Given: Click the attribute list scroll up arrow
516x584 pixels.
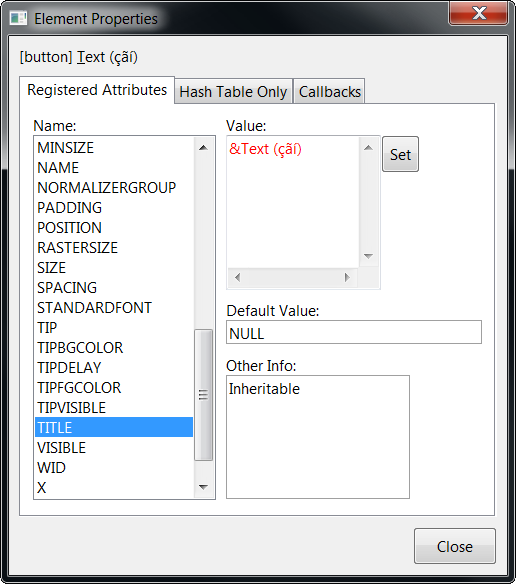Looking at the screenshot, I should pos(203,148).
